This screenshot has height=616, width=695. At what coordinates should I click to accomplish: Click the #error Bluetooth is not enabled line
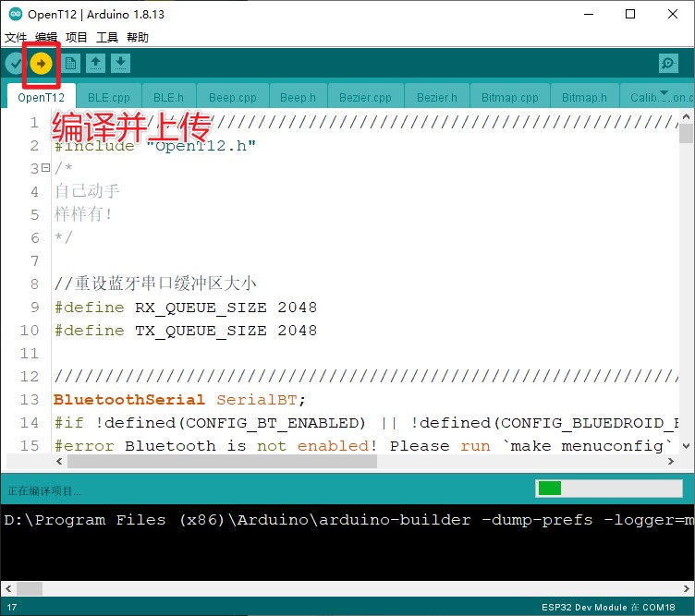(363, 445)
